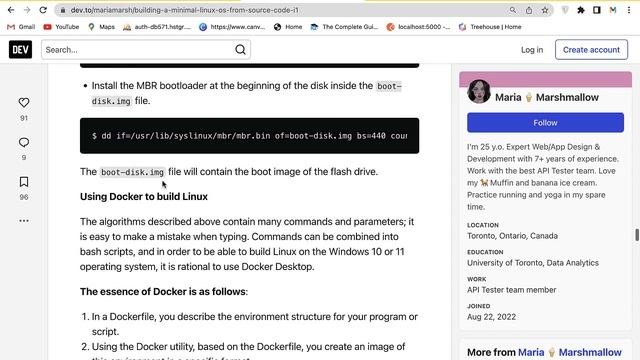Screen dimensions: 640x360
Task: Click the zoom magnifier icon in address bar
Action: (513, 10)
